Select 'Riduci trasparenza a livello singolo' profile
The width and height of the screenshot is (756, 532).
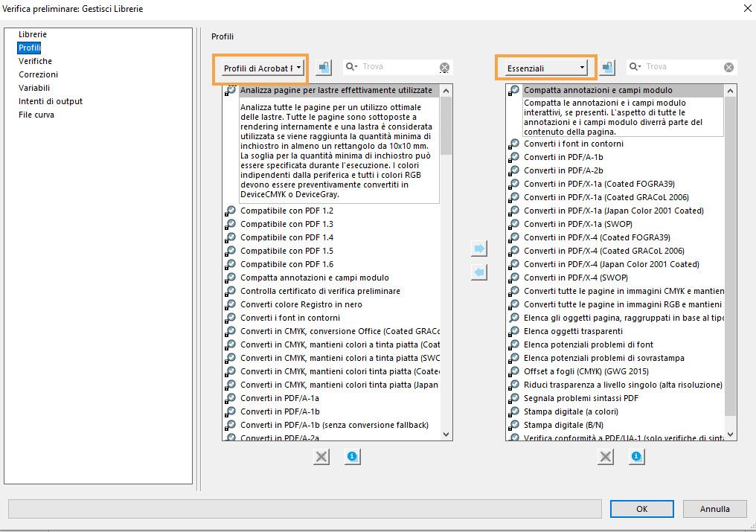tap(623, 385)
